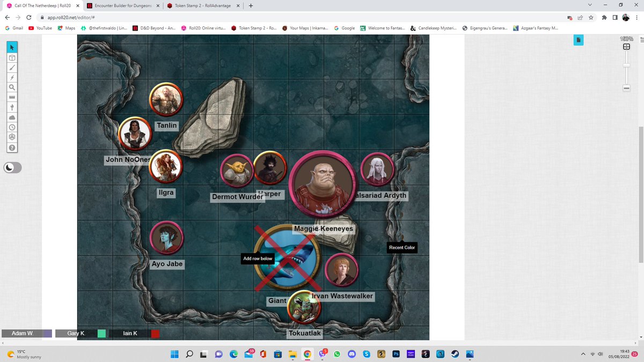Select the John NoOnes token
This screenshot has width=644, height=362.
pyautogui.click(x=135, y=134)
